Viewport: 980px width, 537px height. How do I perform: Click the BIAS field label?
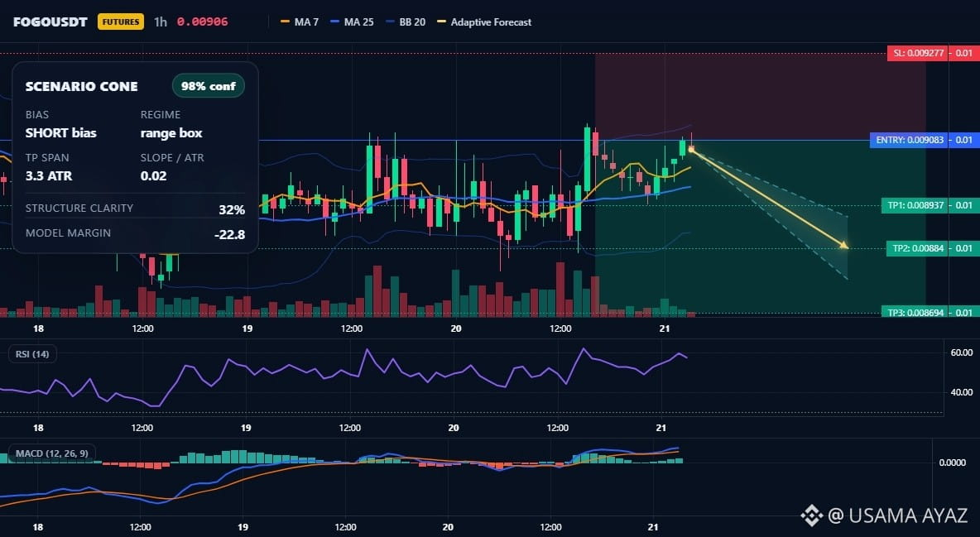(37, 114)
